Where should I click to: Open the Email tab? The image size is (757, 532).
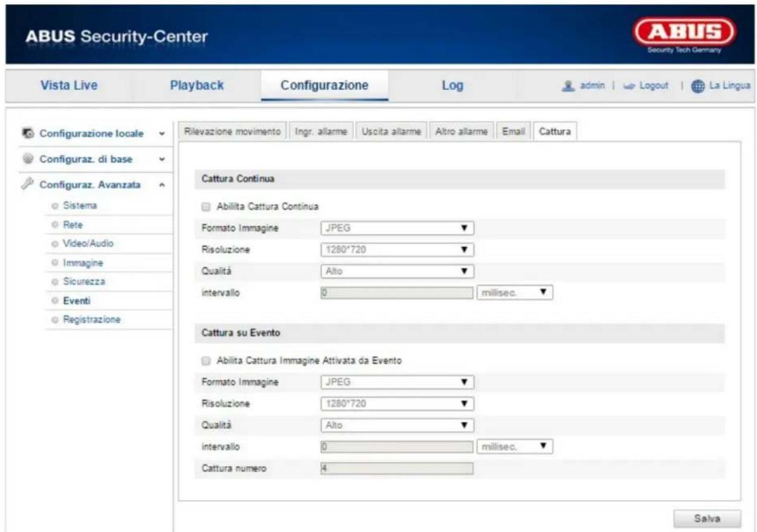coord(513,131)
